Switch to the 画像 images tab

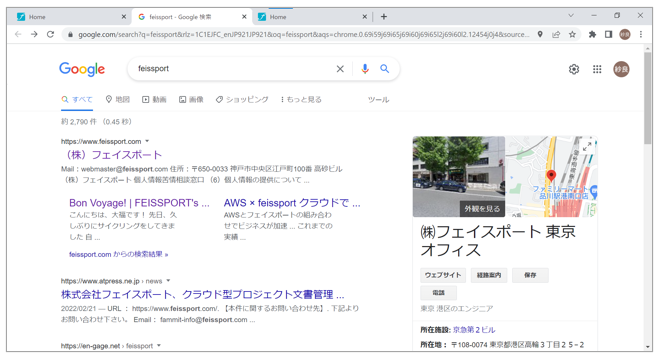click(191, 100)
